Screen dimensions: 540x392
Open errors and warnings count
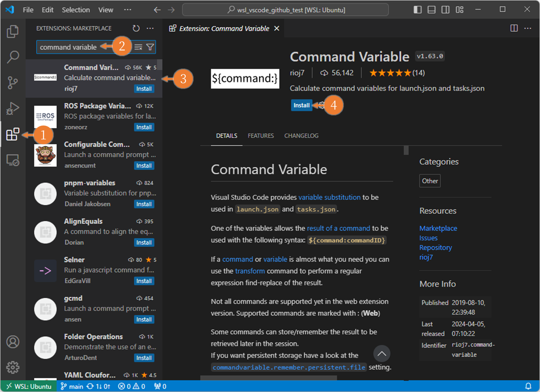pyautogui.click(x=131, y=386)
